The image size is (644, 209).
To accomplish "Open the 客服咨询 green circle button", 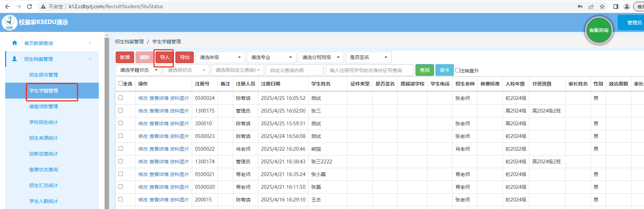I will (x=599, y=30).
